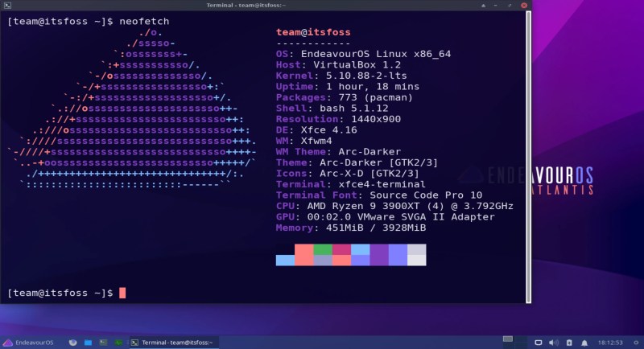The width and height of the screenshot is (644, 349).
Task: Open the power manager battery icon
Action: coord(569,342)
